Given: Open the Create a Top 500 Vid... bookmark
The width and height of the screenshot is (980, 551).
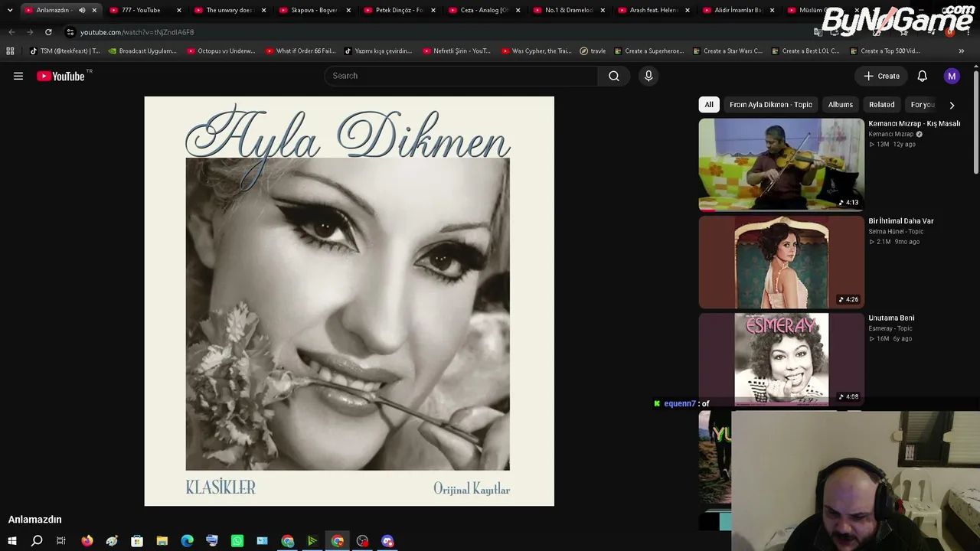Looking at the screenshot, I should pyautogui.click(x=884, y=51).
